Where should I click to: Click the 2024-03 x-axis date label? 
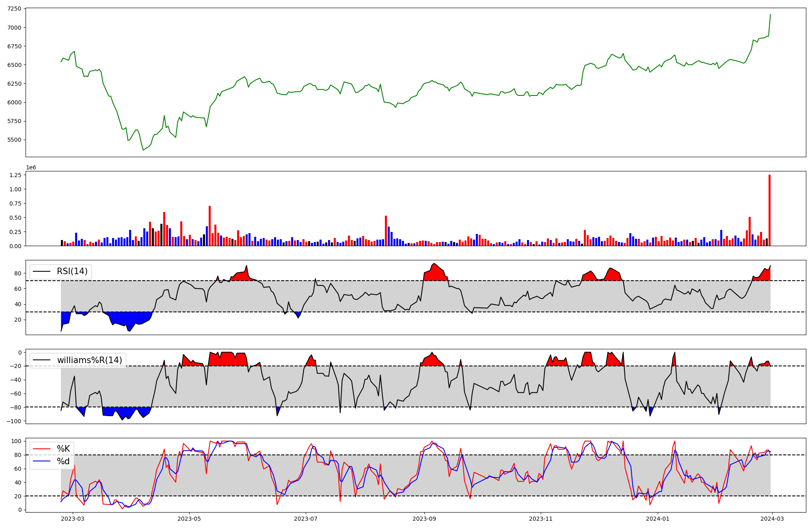(772, 519)
